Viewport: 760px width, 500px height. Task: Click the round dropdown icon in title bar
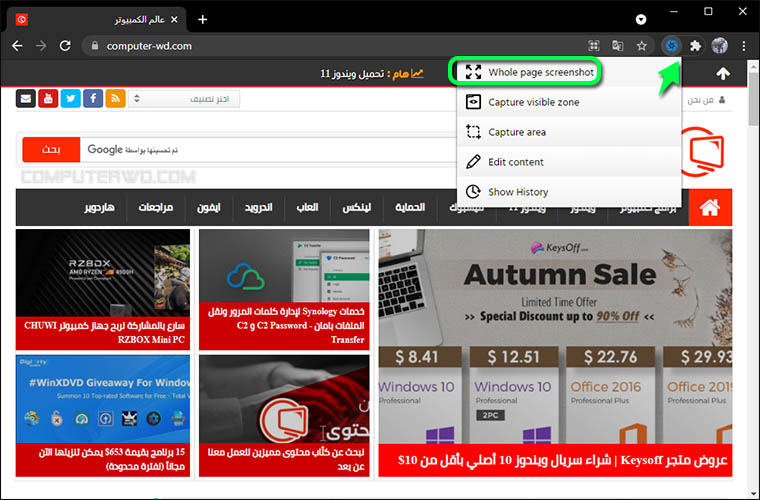click(x=641, y=19)
